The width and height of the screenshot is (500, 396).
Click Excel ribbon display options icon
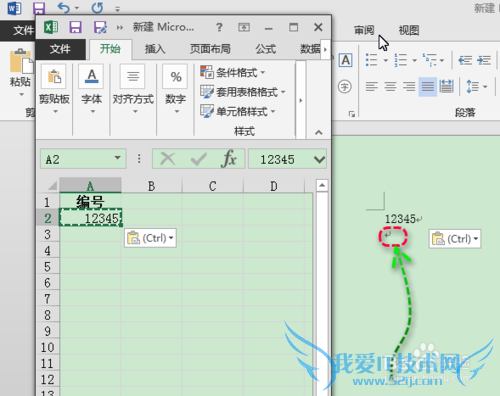click(x=244, y=27)
